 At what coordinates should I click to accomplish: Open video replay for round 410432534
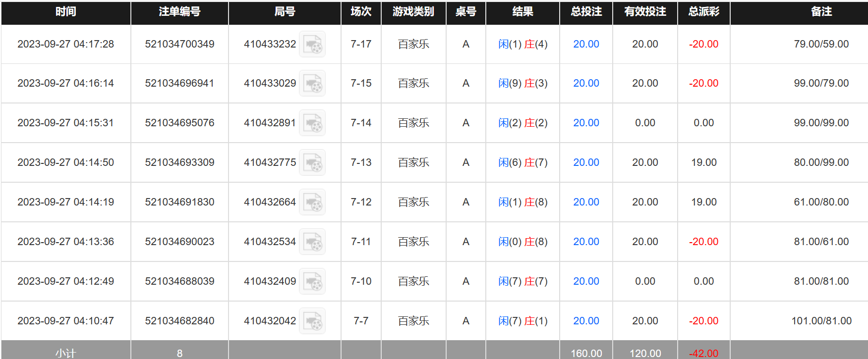tap(312, 242)
